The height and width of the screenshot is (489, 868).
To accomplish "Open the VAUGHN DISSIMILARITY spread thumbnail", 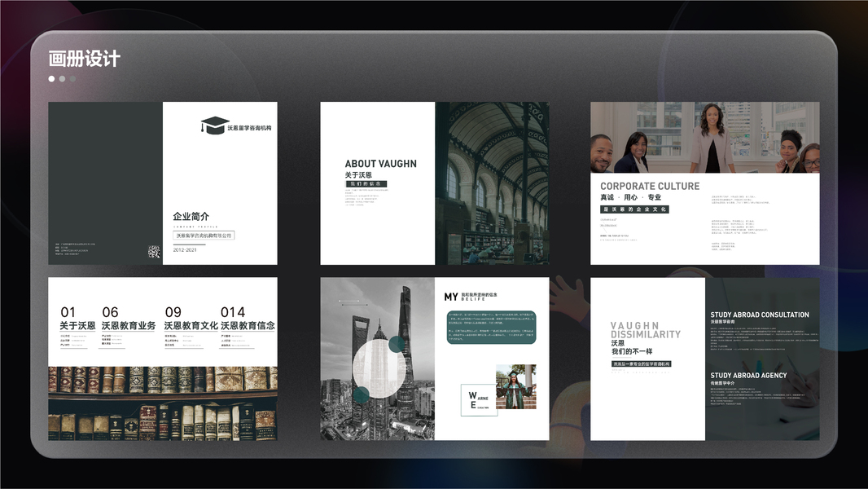I will 704,359.
